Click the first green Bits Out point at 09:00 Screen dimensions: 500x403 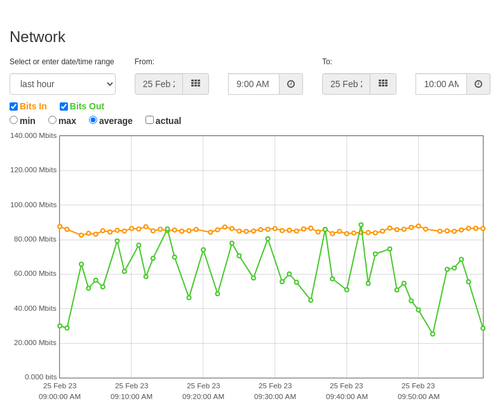60,326
